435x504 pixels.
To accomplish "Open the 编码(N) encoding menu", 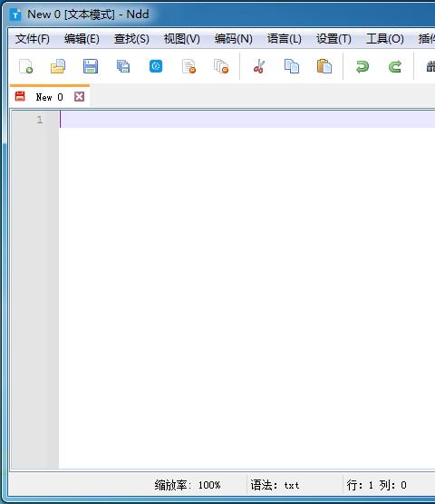I will 234,39.
